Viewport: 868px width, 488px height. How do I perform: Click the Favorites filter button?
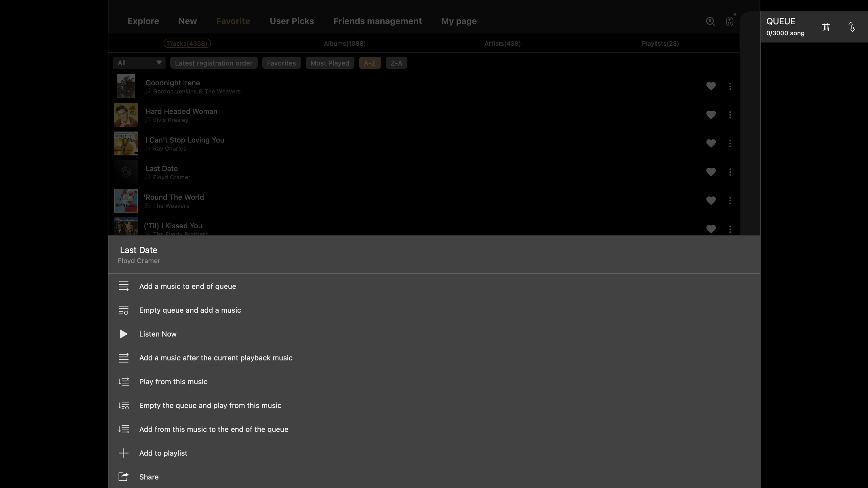click(x=281, y=63)
